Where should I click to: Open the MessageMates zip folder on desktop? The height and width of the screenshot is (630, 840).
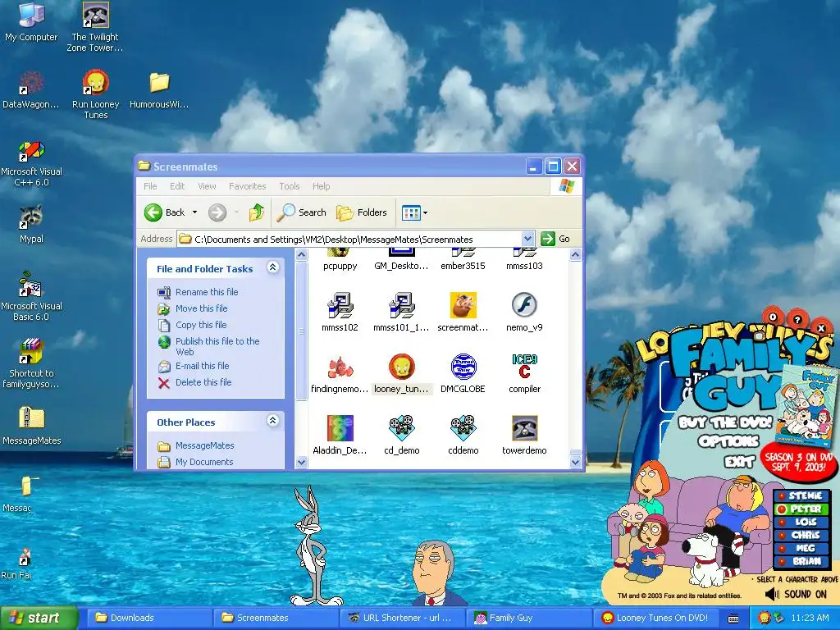(x=32, y=426)
